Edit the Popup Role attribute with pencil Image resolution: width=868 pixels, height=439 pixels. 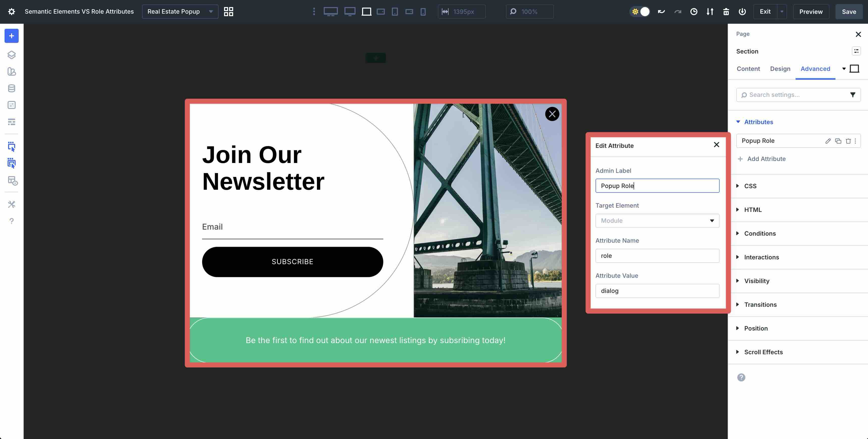(x=828, y=141)
